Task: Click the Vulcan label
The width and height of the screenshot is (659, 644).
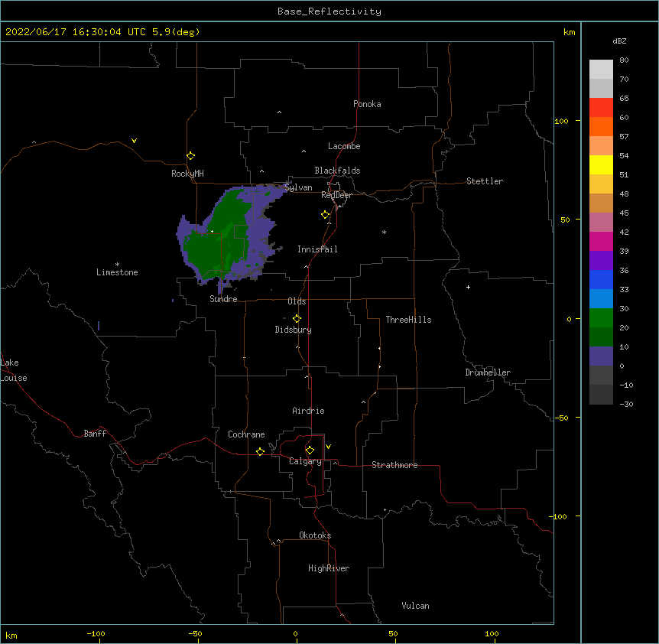Action: pos(415,606)
